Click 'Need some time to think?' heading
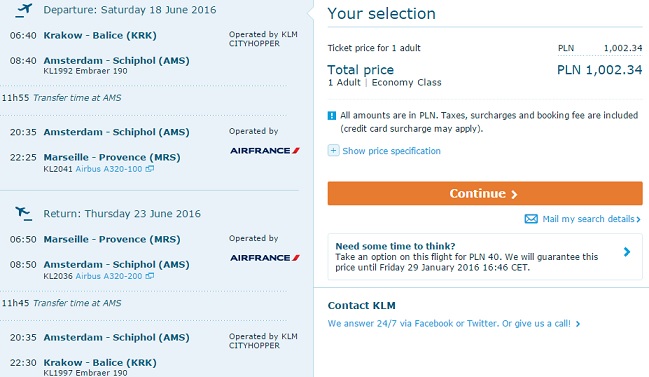Screen dimensions: 649x377 click(x=395, y=246)
